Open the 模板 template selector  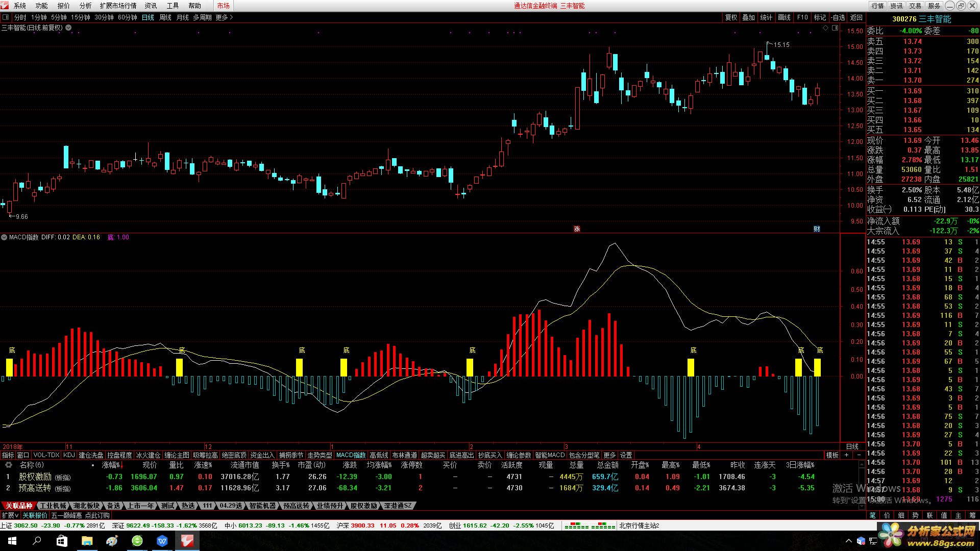click(x=832, y=455)
